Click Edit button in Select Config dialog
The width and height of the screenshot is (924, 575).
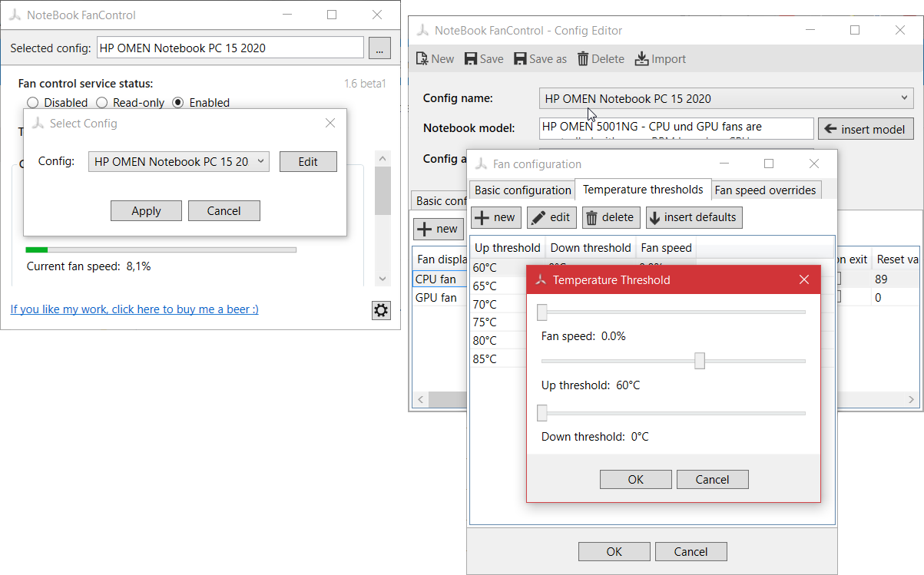click(308, 161)
